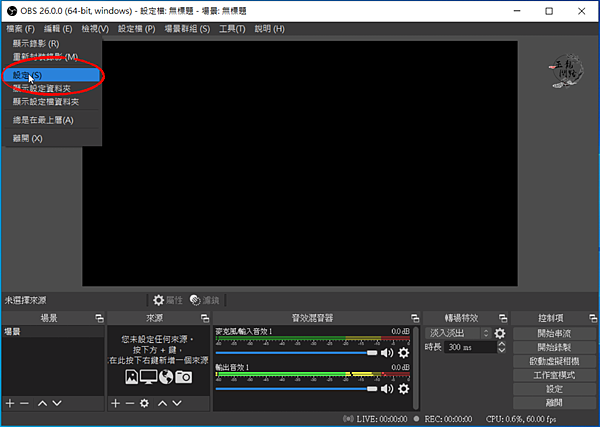This screenshot has height=427, width=600.
Task: Click the 工作室模式 button
Action: coord(554,375)
